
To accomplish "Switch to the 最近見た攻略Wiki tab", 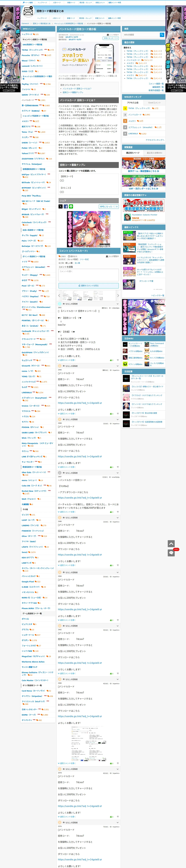I will (154, 153).
